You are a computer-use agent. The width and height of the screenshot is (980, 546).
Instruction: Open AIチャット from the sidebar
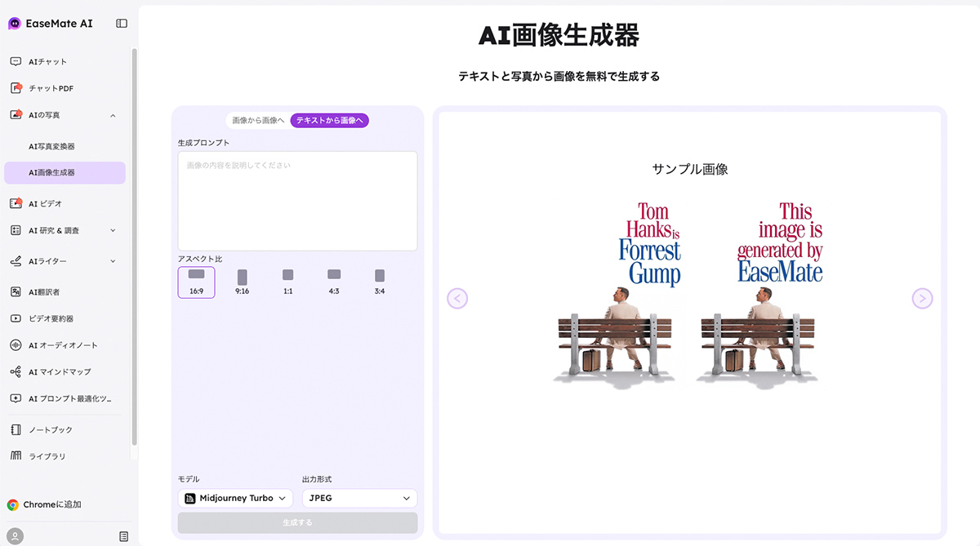point(47,62)
